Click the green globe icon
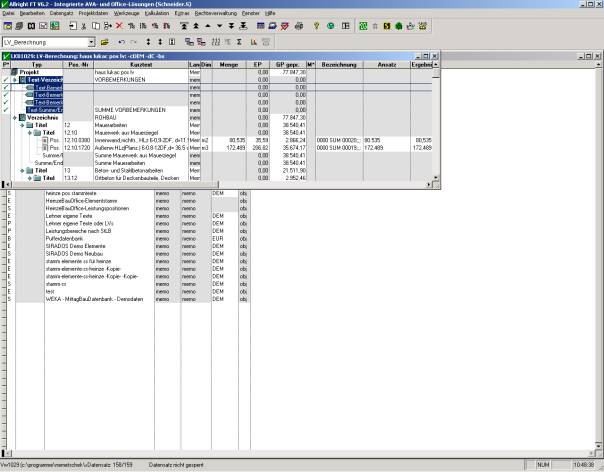Viewport: 604px width, 472px height. pos(331,26)
